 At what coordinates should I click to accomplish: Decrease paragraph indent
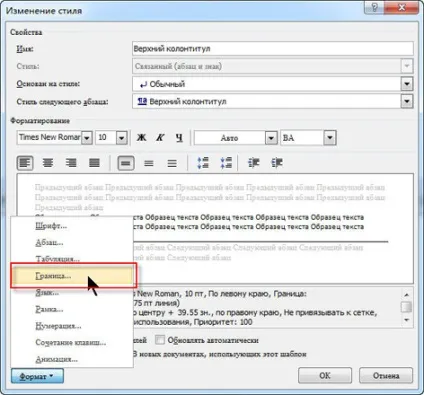point(253,163)
